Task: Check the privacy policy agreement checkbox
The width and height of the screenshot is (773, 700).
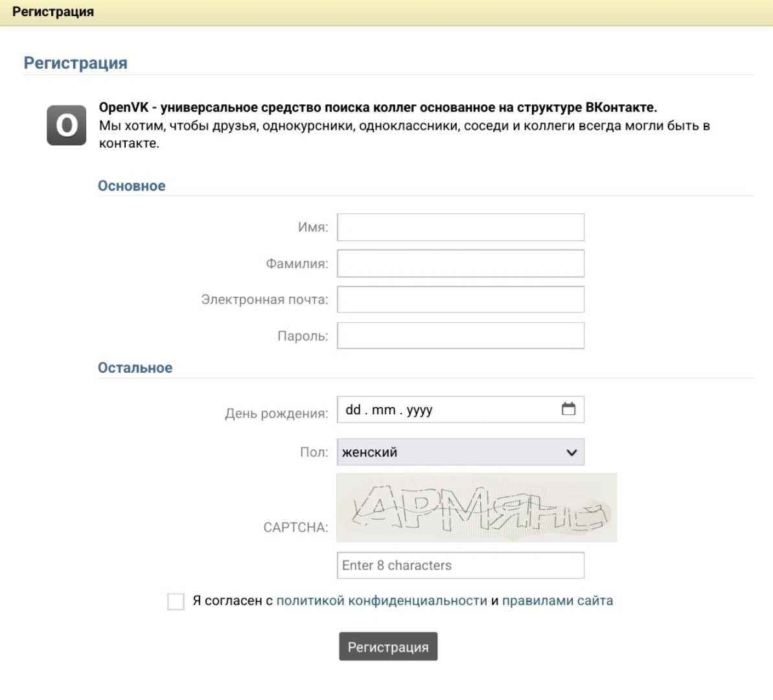Action: (x=176, y=601)
